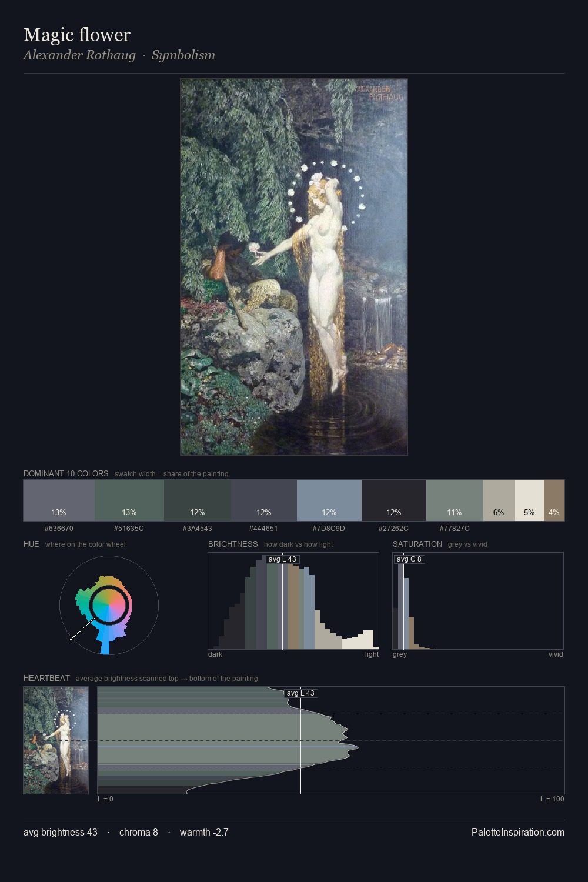Select the #7D8C9D blue-grey swatch
The height and width of the screenshot is (882, 588).
tap(329, 500)
